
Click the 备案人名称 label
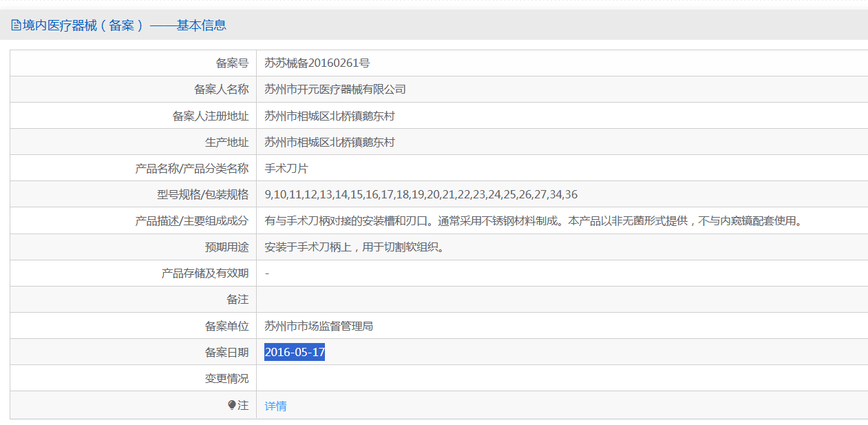pos(221,89)
